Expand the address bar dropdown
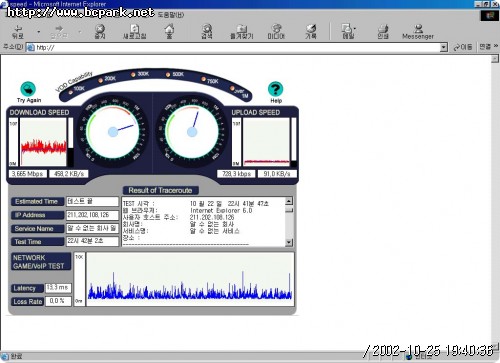 443,47
